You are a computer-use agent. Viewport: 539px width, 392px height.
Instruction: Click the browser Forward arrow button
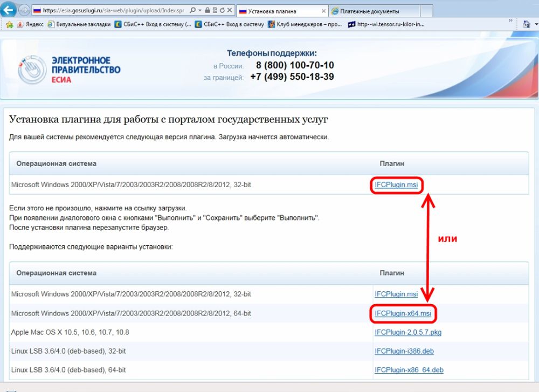click(x=24, y=10)
